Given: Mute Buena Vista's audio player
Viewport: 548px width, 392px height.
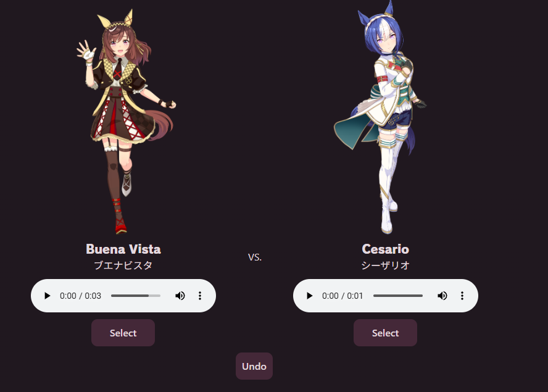Looking at the screenshot, I should point(180,296).
